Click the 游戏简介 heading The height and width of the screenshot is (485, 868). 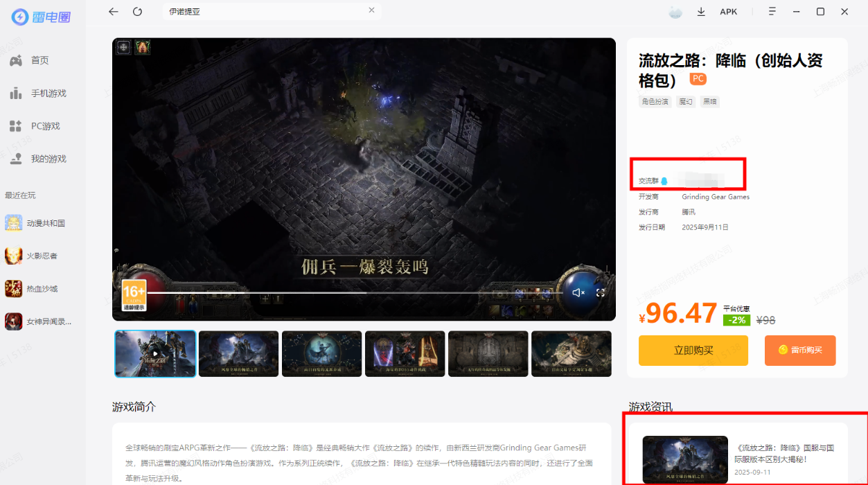134,407
